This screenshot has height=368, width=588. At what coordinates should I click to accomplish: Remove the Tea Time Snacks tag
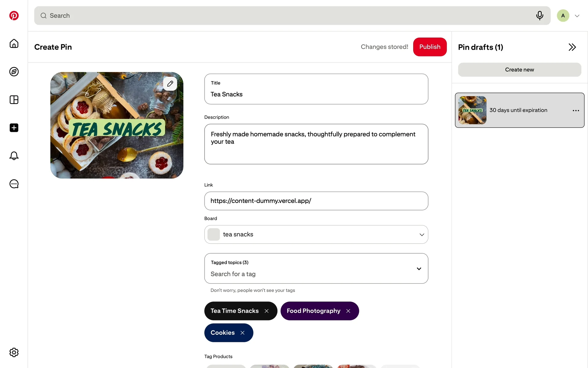(x=267, y=311)
